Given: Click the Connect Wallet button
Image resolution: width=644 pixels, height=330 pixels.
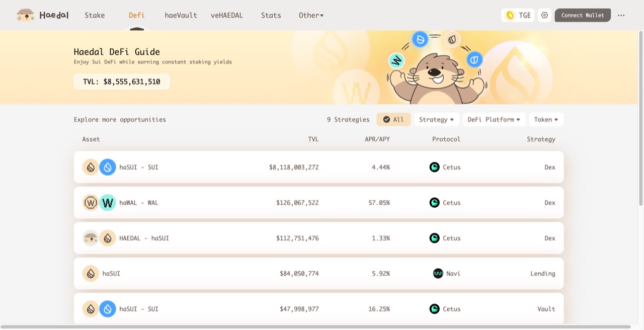Looking at the screenshot, I should 583,15.
